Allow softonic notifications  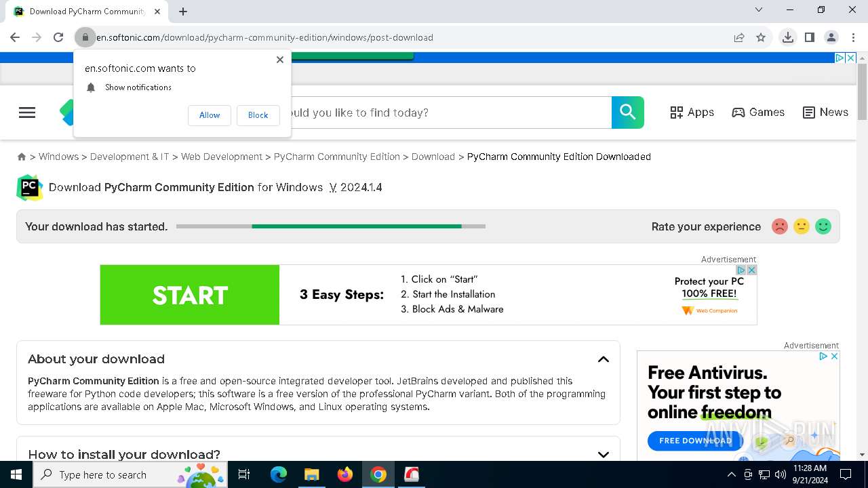pos(210,115)
